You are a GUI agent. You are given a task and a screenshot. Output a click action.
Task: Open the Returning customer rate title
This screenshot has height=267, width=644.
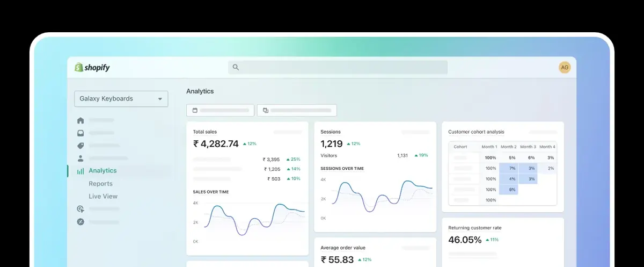[474, 228]
